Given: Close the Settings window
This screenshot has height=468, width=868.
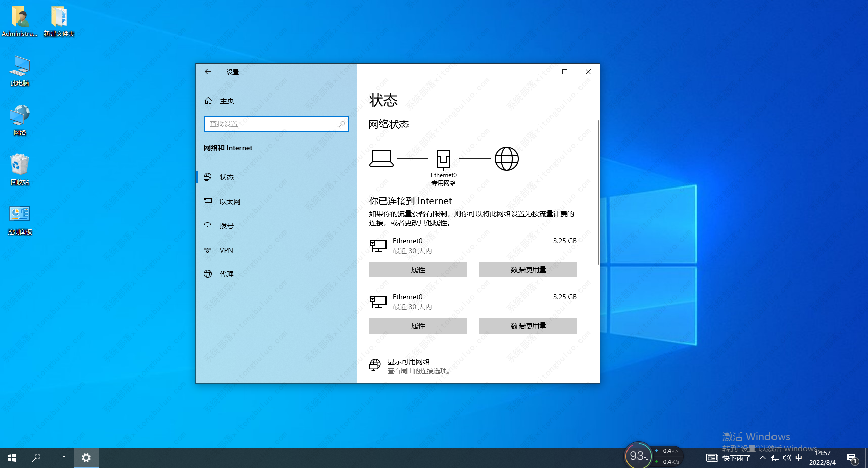Looking at the screenshot, I should point(588,72).
